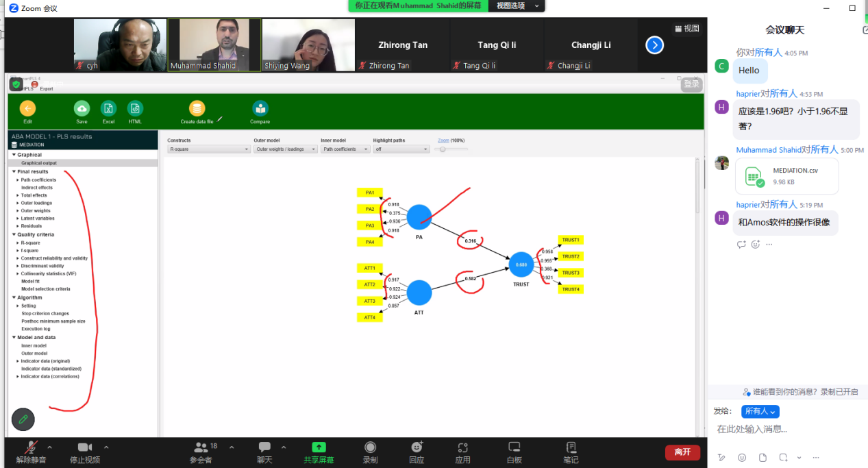Open the MEDIATION.csv file attachment
Image resolution: width=868 pixels, height=468 pixels.
[786, 176]
